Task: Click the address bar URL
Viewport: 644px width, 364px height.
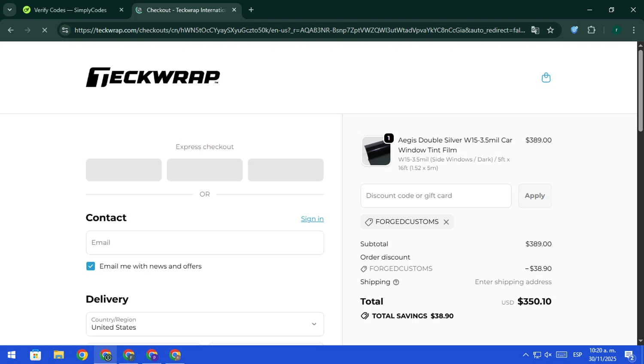Action: coord(299,30)
